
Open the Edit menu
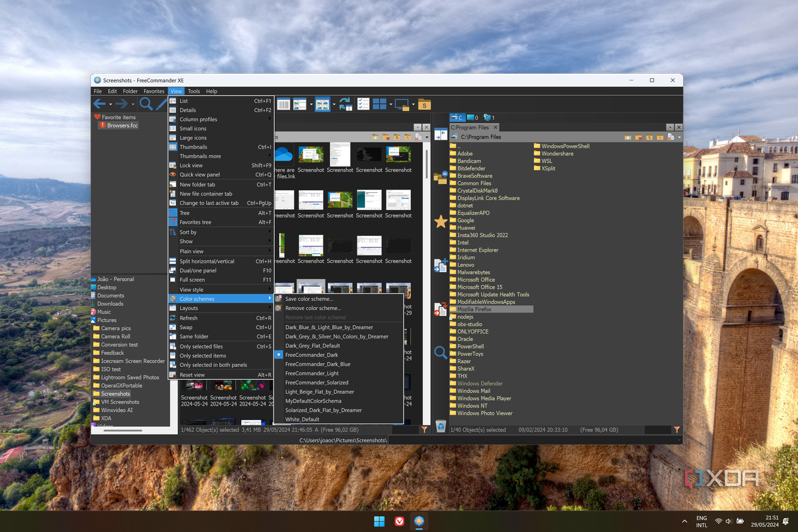coord(112,91)
